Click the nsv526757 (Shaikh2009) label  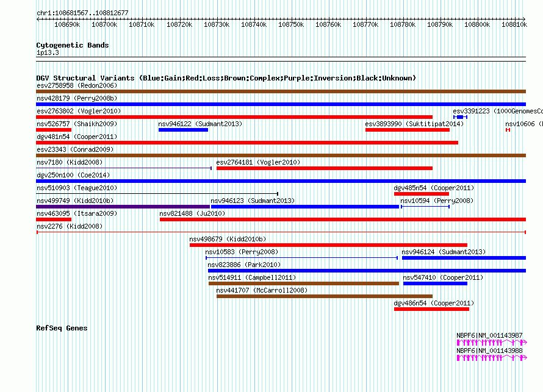tap(77, 124)
